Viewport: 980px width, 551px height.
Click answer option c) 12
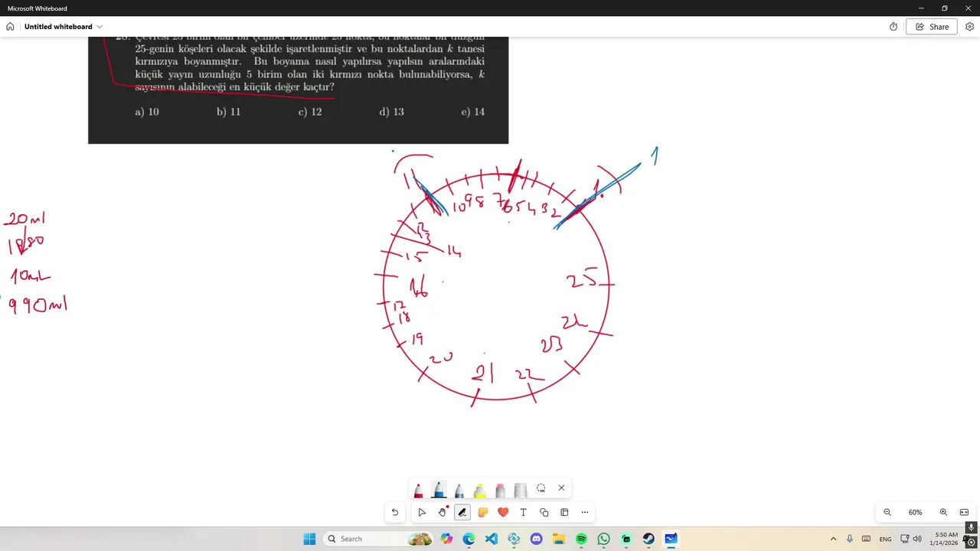point(310,112)
